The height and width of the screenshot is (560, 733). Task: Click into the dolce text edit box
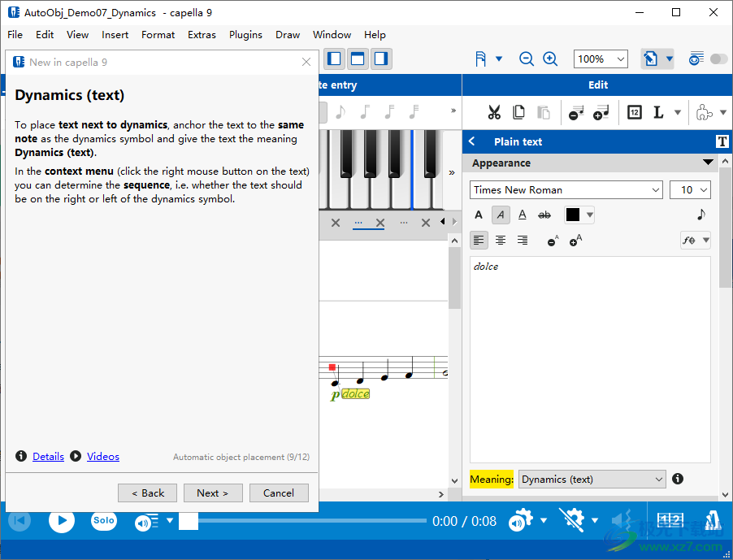(589, 358)
